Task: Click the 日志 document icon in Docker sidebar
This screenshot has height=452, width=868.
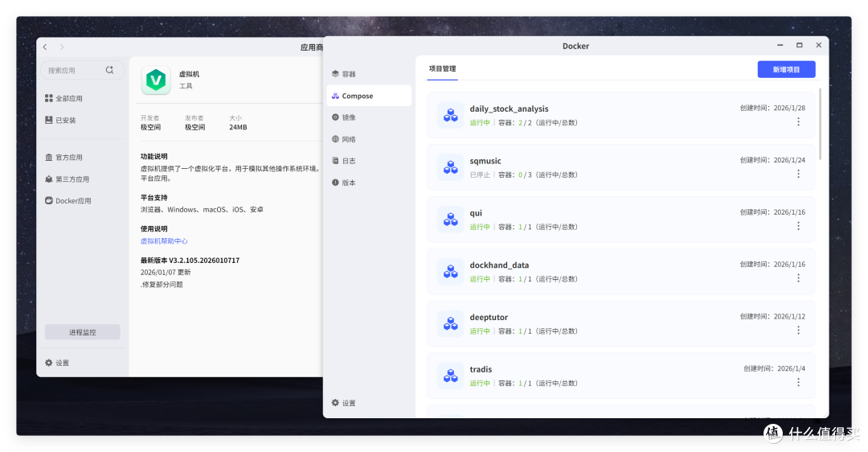Action: 335,161
